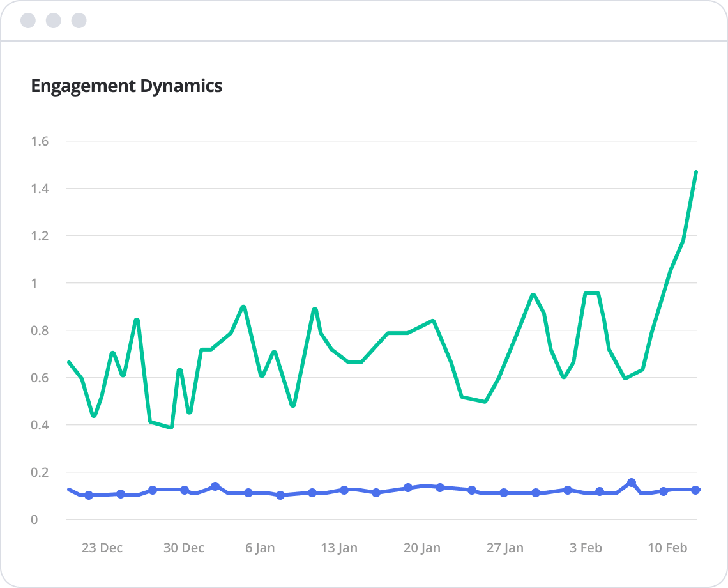The width and height of the screenshot is (728, 588).
Task: Select the 6 Jan axis label
Action: (260, 548)
